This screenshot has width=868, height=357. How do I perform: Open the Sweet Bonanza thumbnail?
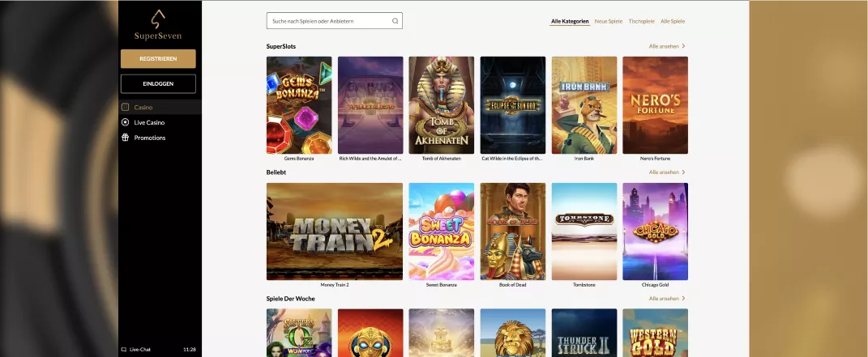click(441, 232)
